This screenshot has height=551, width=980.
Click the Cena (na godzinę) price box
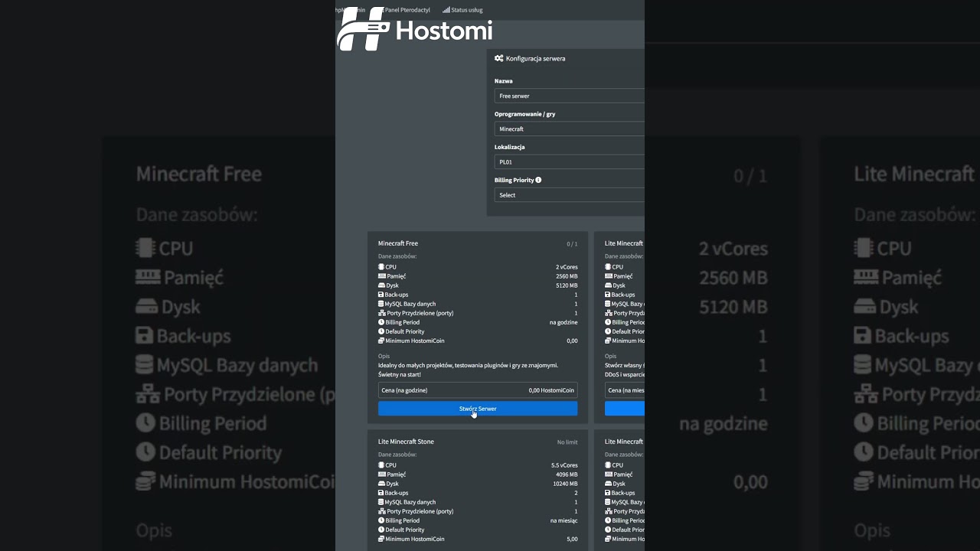click(478, 390)
